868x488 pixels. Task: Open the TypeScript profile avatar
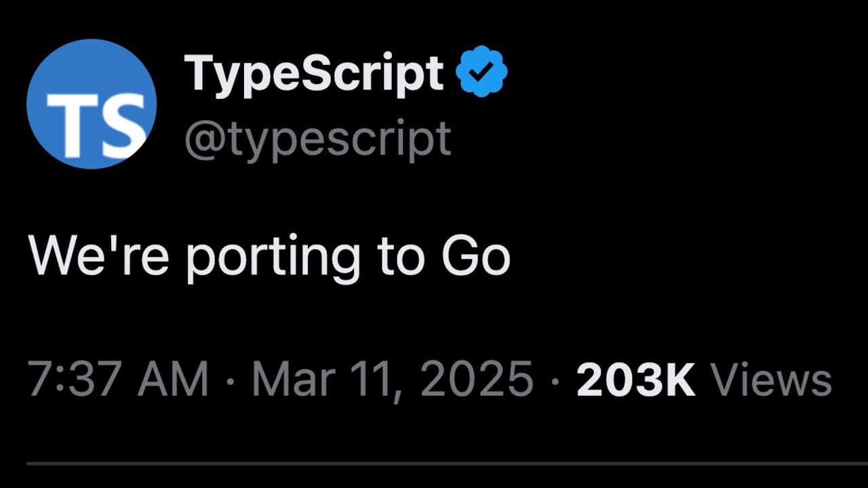92,103
